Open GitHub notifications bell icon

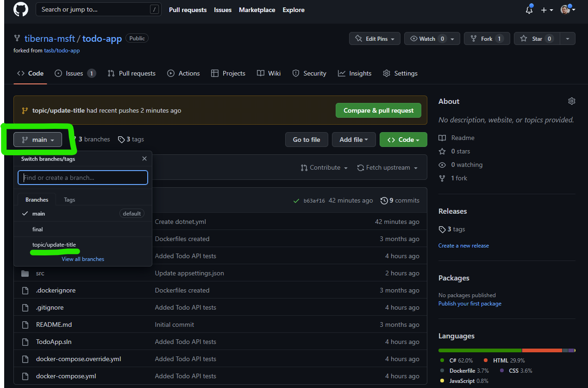click(x=529, y=9)
